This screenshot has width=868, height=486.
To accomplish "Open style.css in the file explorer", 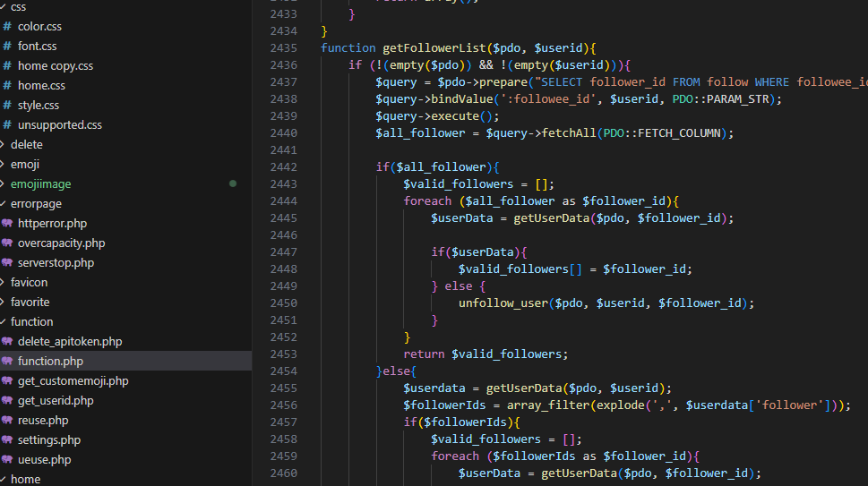I will click(39, 106).
